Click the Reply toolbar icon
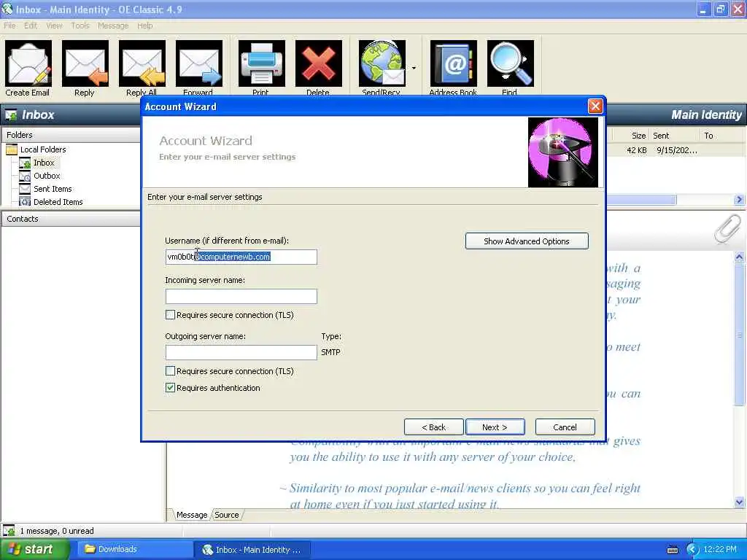Screen dimensions: 747x560 (85, 64)
